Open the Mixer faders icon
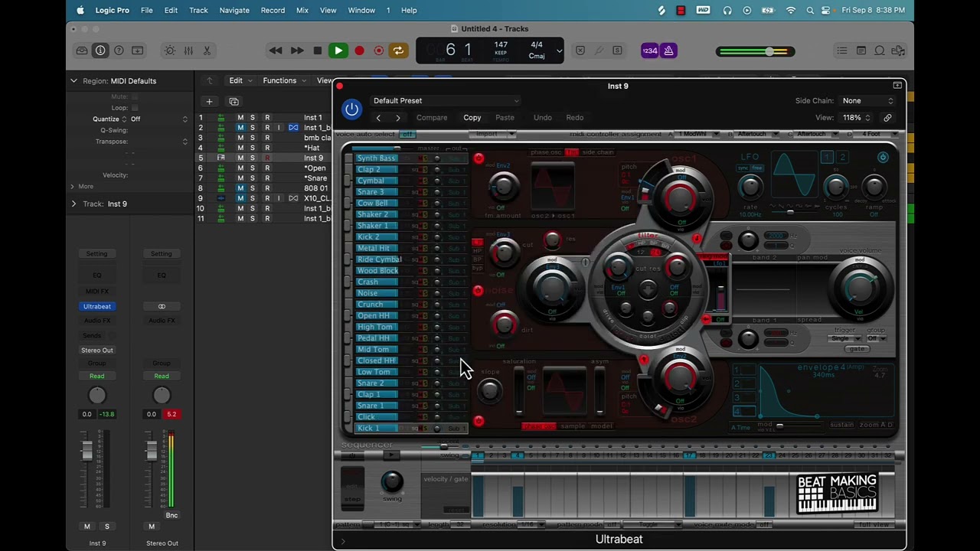 pos(188,51)
